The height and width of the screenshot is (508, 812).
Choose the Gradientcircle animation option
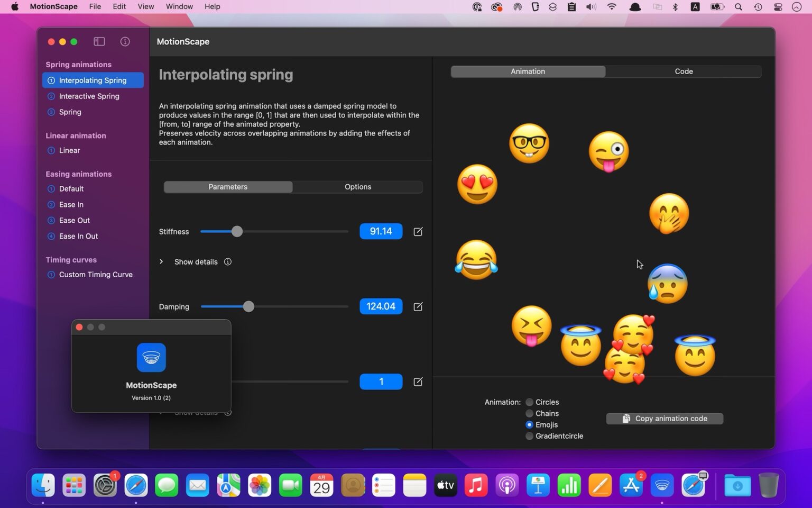coord(529,436)
